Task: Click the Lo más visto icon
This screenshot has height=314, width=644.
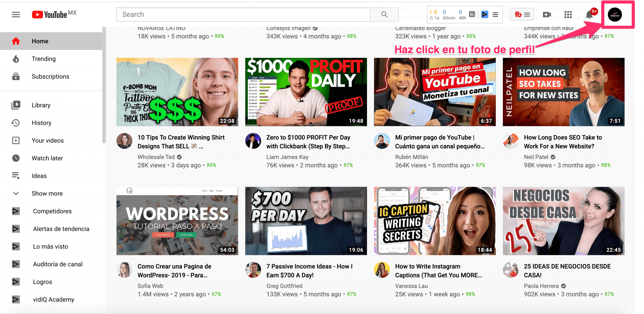Action: [x=16, y=246]
